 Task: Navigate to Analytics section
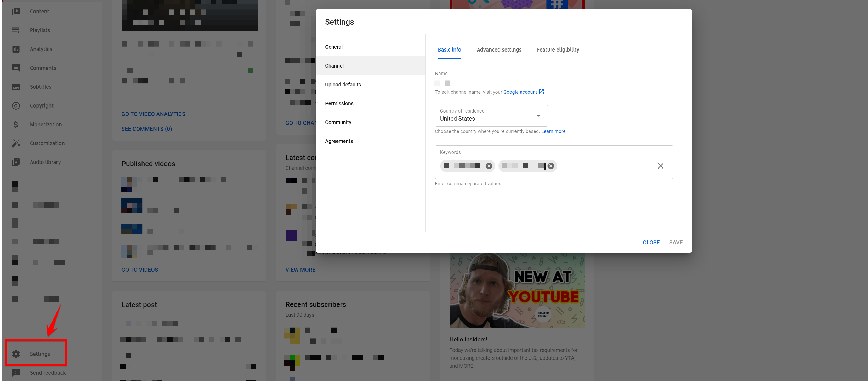(41, 49)
